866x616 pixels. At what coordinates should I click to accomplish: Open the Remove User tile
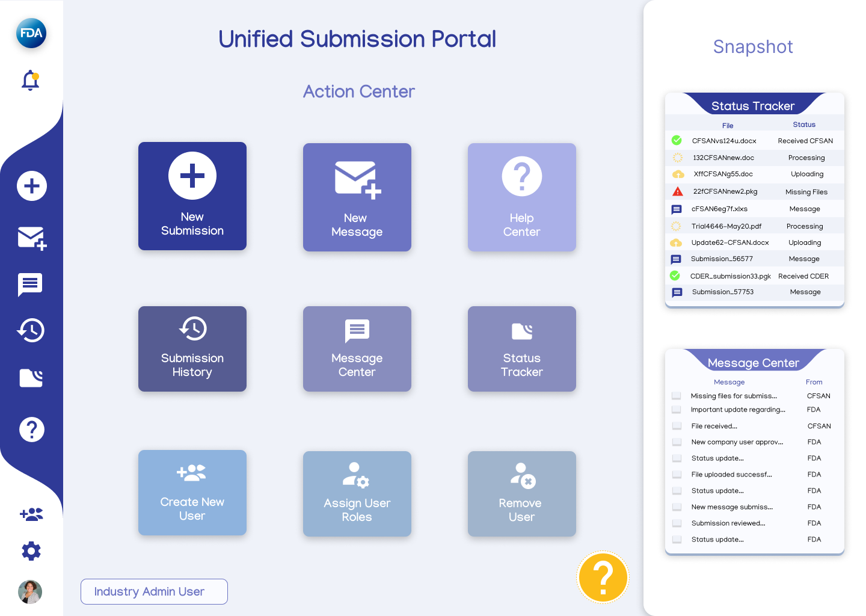(x=521, y=493)
